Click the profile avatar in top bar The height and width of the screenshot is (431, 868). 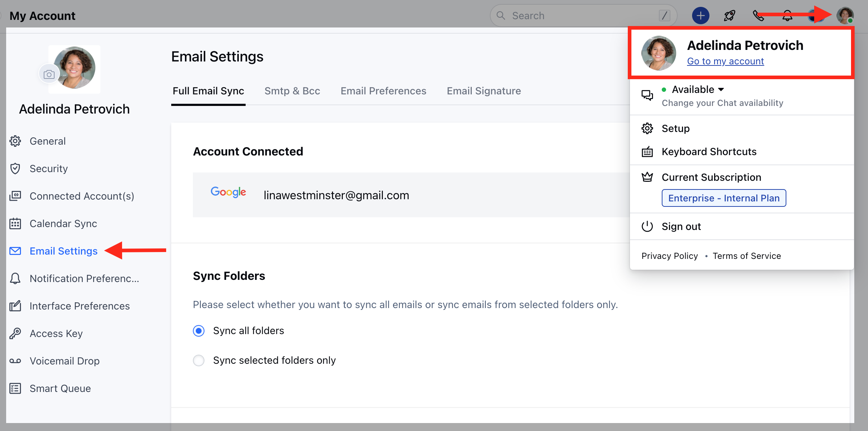tap(845, 16)
